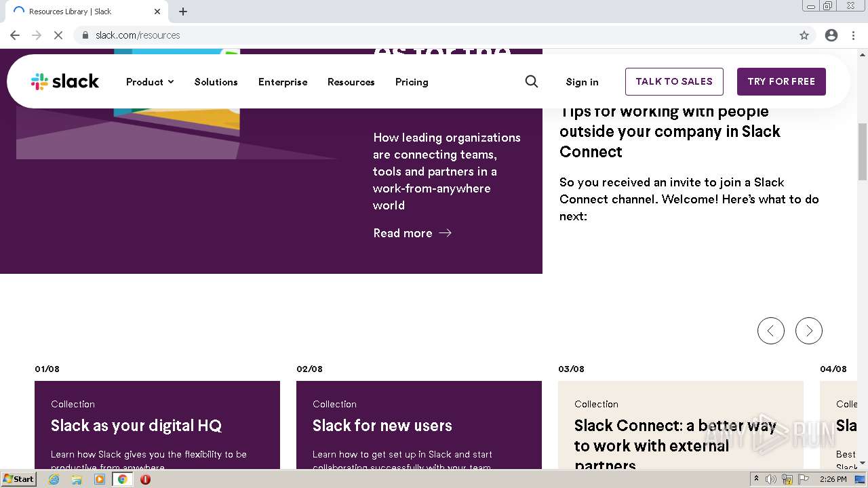The height and width of the screenshot is (488, 868).
Task: Open the Solutions menu item
Action: pyautogui.click(x=216, y=82)
